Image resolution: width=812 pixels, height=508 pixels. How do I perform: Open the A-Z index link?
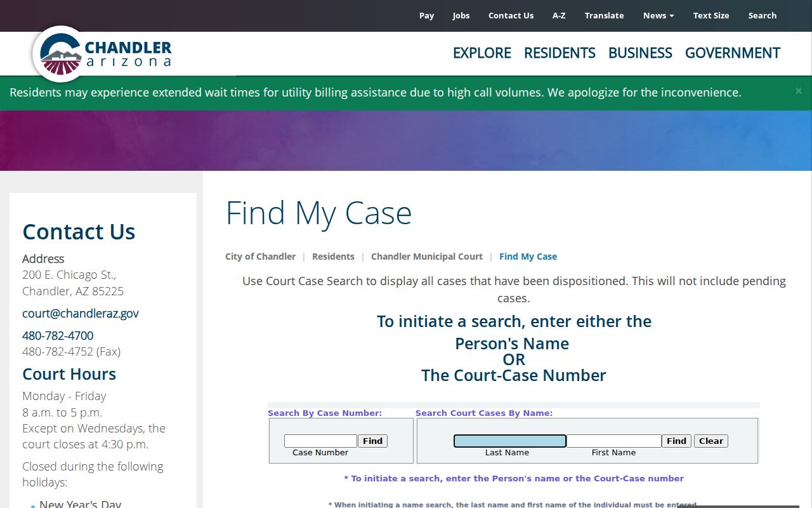pos(559,16)
